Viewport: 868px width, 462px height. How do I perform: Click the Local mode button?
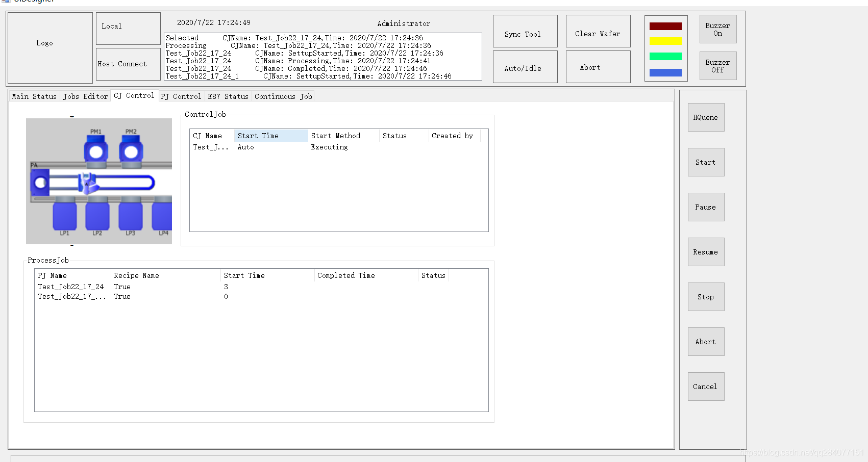[128, 28]
